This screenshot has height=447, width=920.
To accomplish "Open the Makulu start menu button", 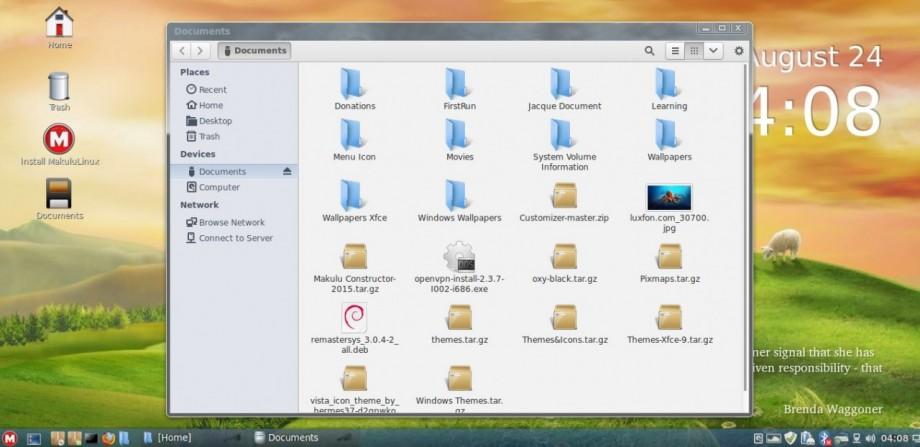I will tap(9, 438).
